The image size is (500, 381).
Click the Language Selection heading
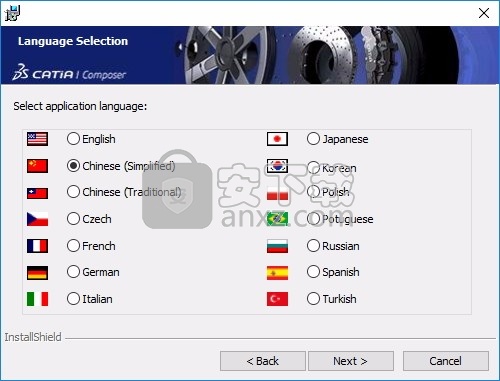click(x=73, y=41)
